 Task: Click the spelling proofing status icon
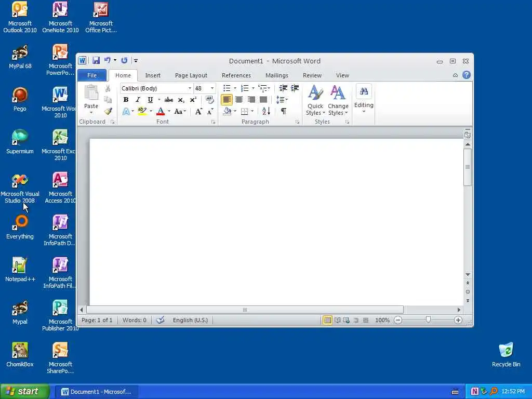click(x=161, y=320)
